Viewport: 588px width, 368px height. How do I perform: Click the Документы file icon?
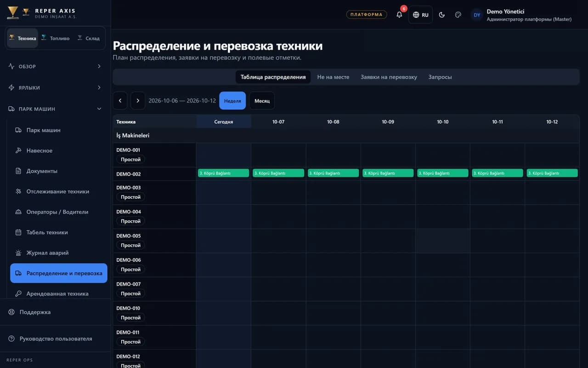click(x=18, y=171)
